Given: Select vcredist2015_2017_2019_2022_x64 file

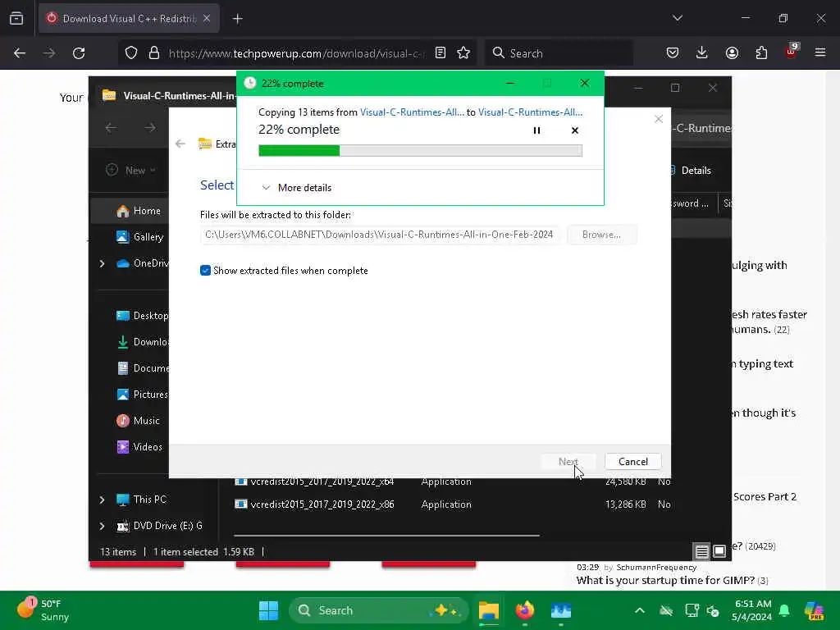Looking at the screenshot, I should 322,482.
